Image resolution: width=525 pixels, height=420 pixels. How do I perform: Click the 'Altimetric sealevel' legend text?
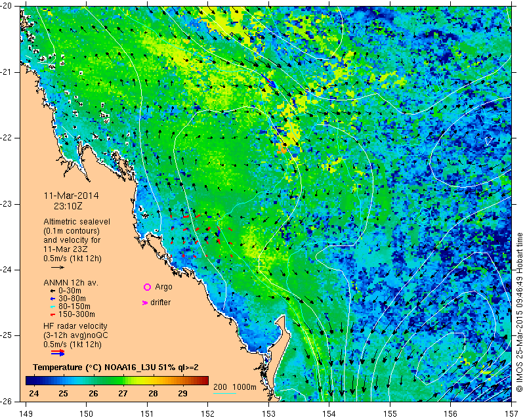[77, 222]
